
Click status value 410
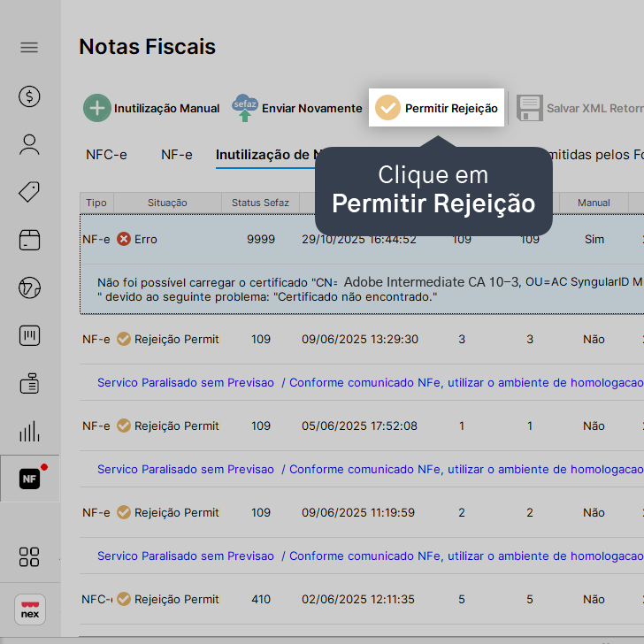click(x=261, y=599)
